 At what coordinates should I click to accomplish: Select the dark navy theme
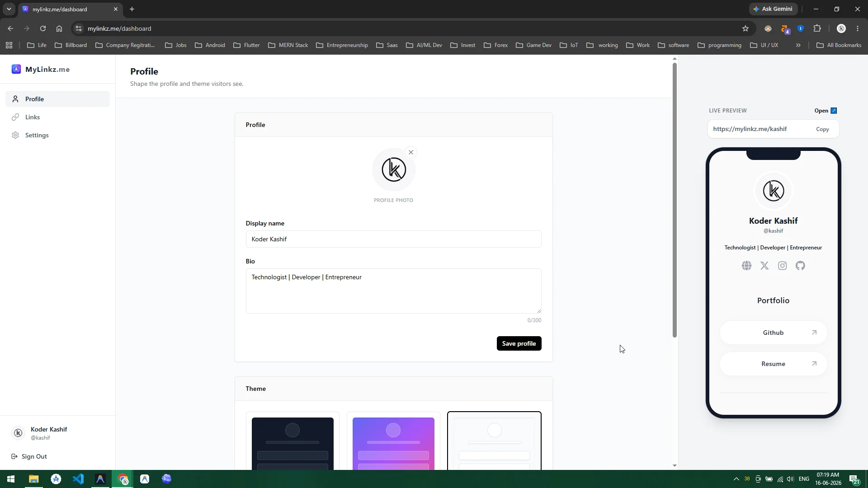(292, 441)
